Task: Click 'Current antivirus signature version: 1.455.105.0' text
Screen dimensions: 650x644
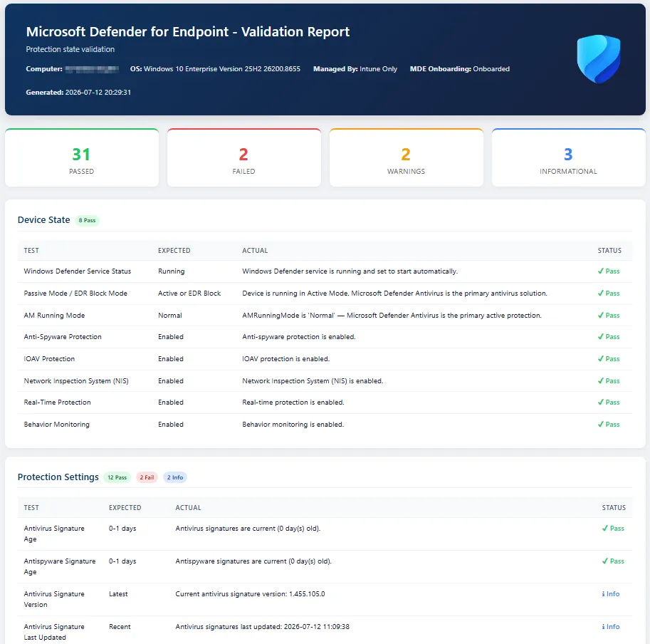Action: 250,594
